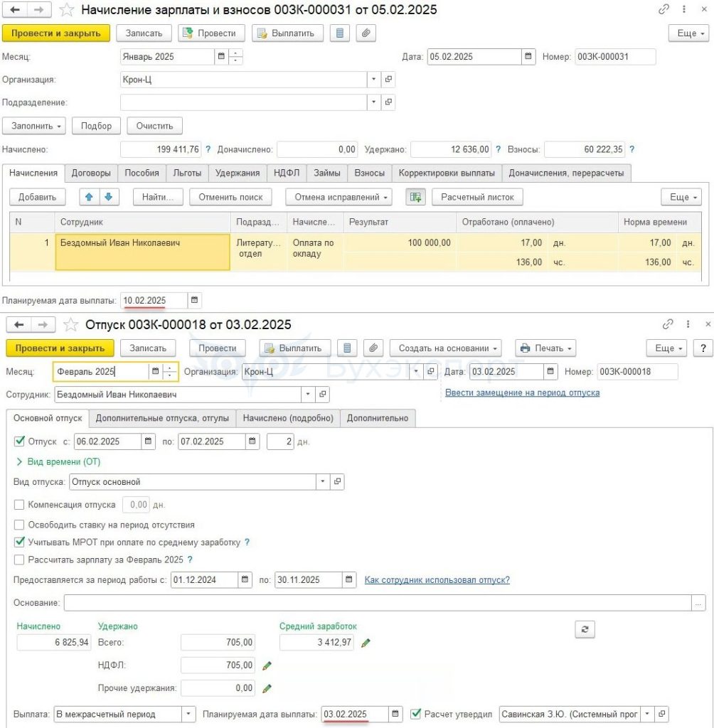The width and height of the screenshot is (714, 728).
Task: Open Отмена исправлений dropdown
Action: tap(339, 197)
